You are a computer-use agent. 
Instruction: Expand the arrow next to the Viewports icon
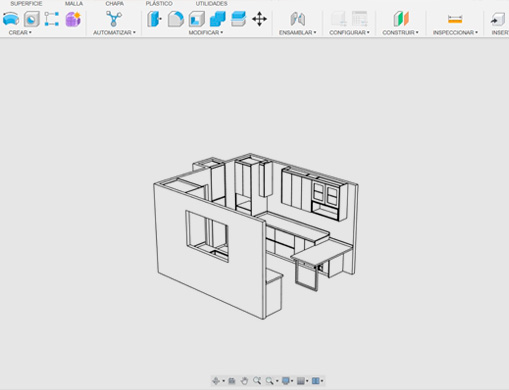[x=322, y=381]
